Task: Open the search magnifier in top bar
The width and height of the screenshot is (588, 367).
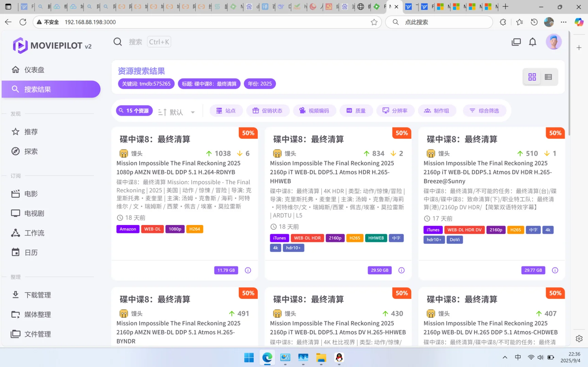Action: point(118,42)
